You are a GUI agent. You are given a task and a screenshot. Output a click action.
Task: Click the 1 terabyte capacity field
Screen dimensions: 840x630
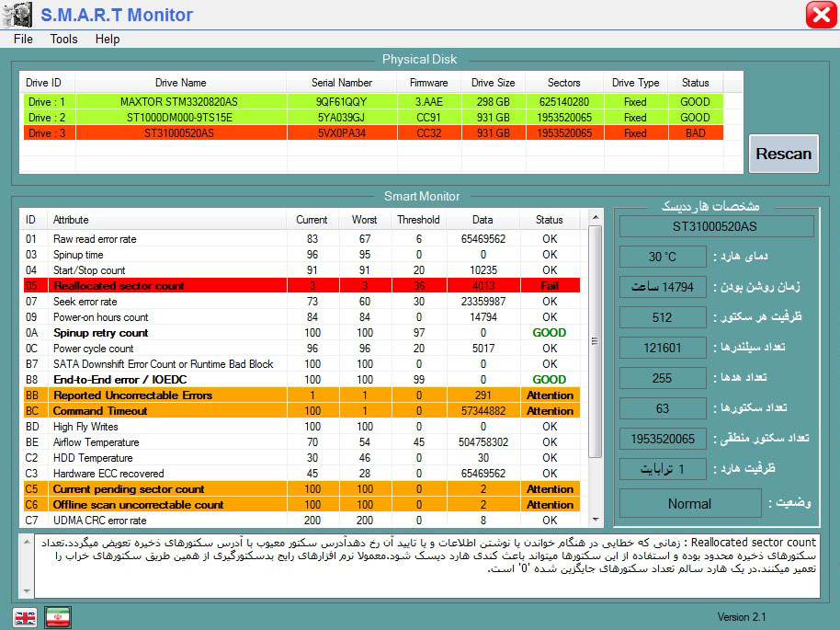[663, 469]
